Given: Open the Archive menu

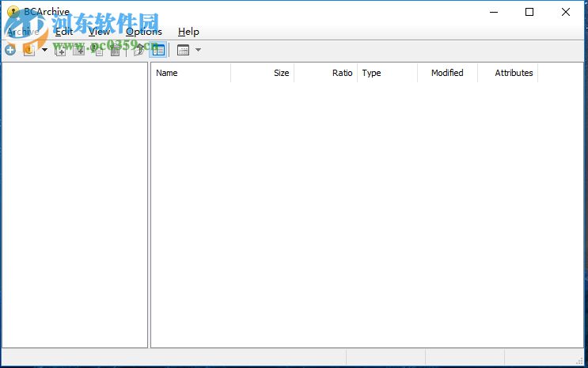Looking at the screenshot, I should coord(23,32).
